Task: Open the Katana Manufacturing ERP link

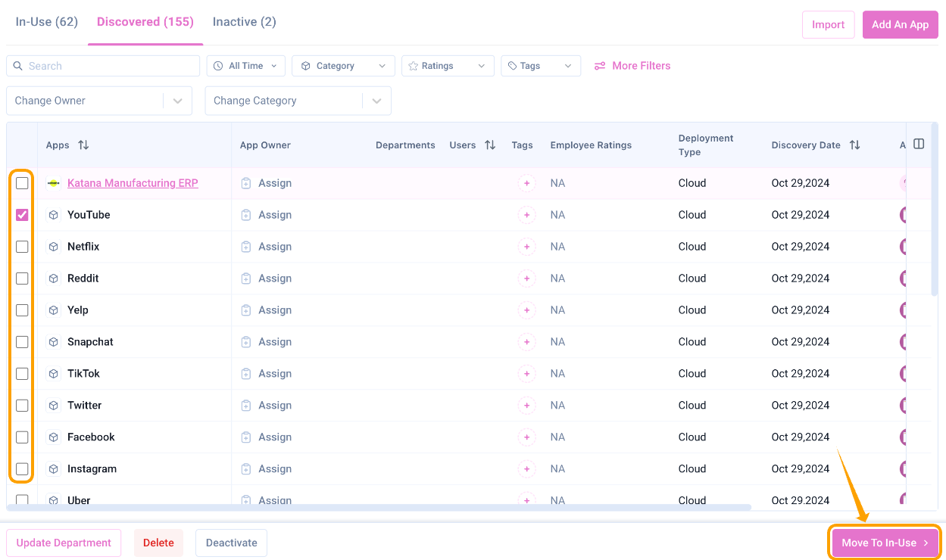Action: coord(133,183)
